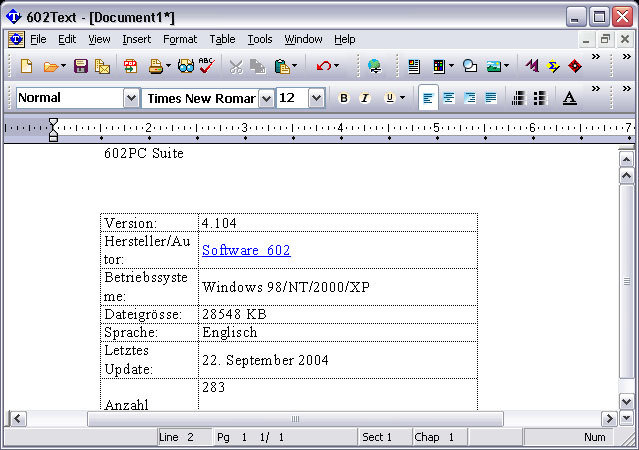Export to PDF icon
The width and height of the screenshot is (639, 450).
coord(130,66)
